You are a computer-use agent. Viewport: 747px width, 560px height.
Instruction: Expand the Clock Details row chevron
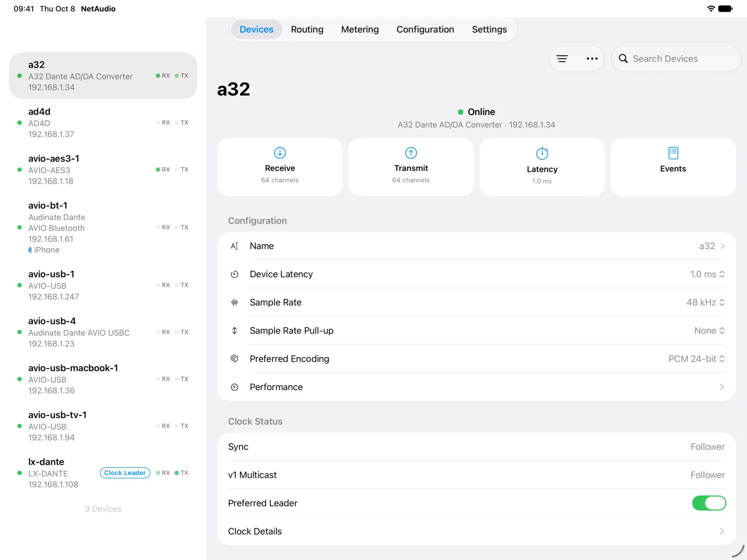[722, 531]
